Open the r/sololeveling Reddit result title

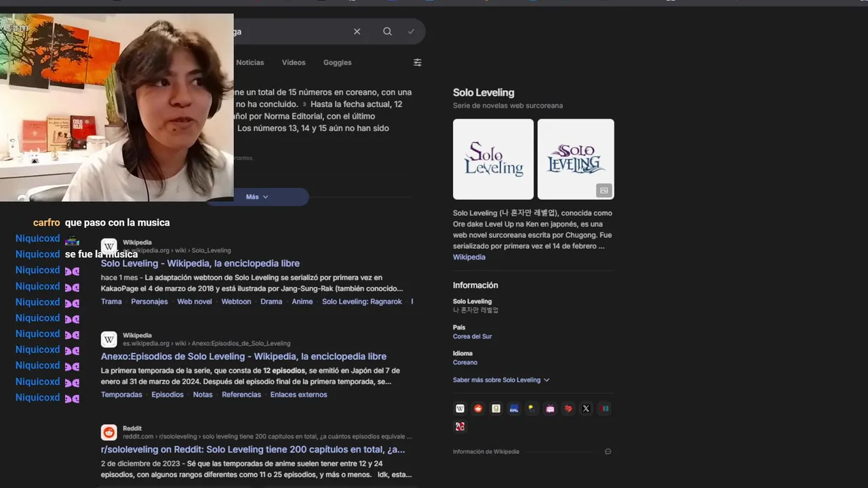coord(253,449)
